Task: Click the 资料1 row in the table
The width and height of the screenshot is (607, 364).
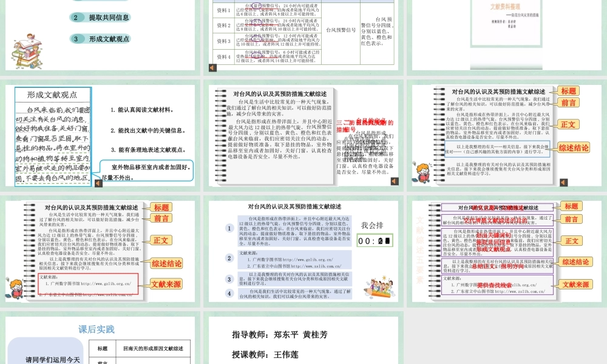Action: click(x=223, y=9)
